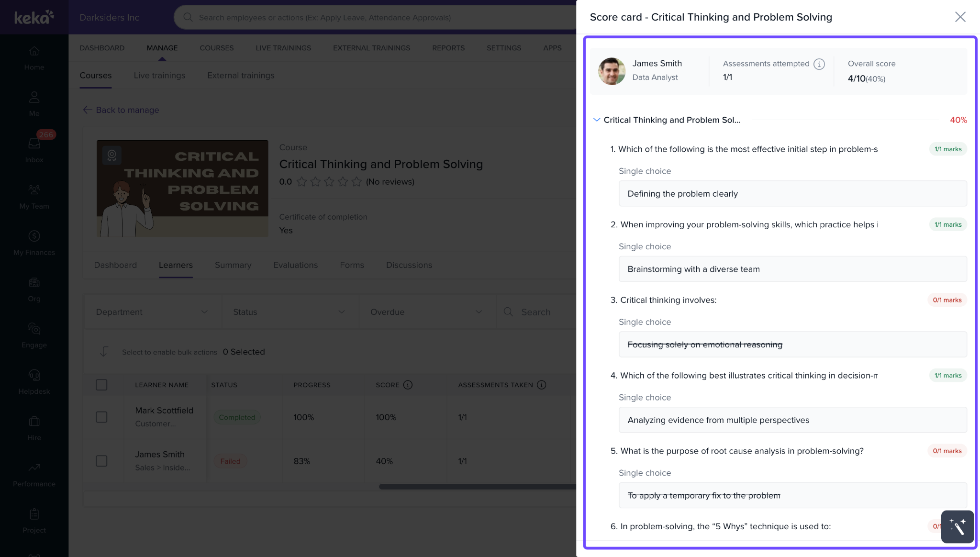Click the course thumbnail image

[x=182, y=188]
